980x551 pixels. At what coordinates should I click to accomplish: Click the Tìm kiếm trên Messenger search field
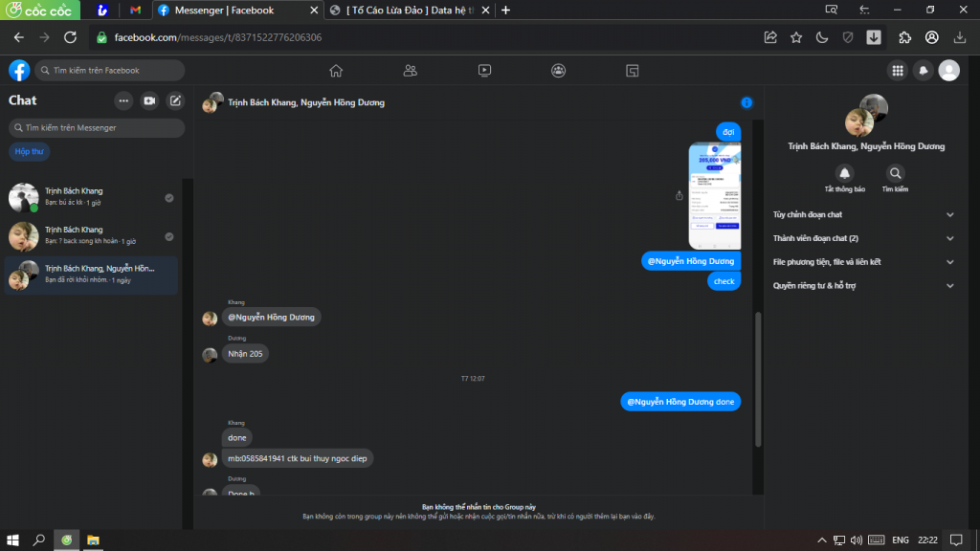[96, 127]
